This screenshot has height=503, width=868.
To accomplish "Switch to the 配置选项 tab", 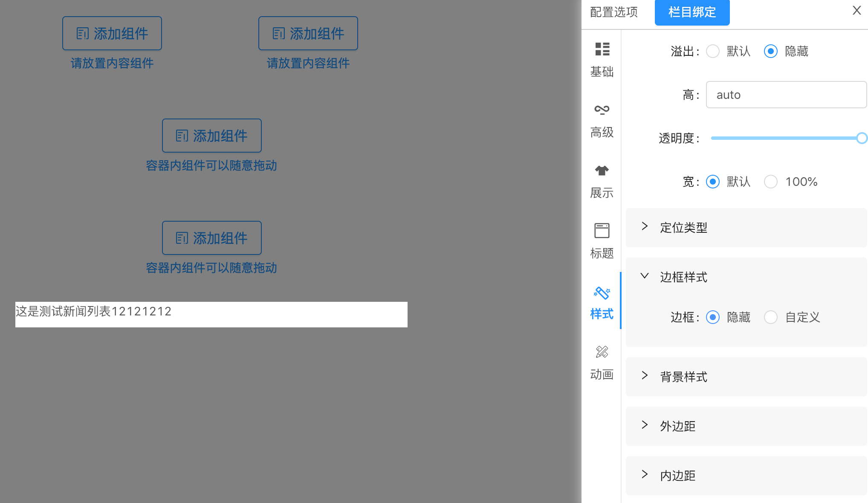I will pyautogui.click(x=614, y=12).
